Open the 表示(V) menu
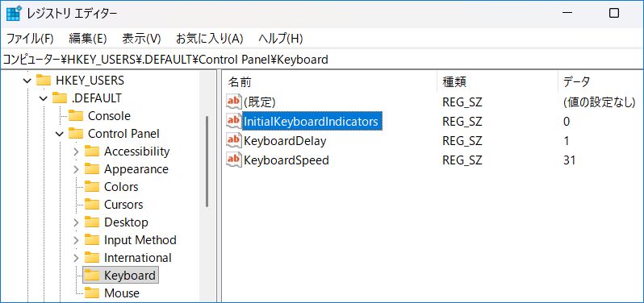The height and width of the screenshot is (303, 644). point(141,39)
